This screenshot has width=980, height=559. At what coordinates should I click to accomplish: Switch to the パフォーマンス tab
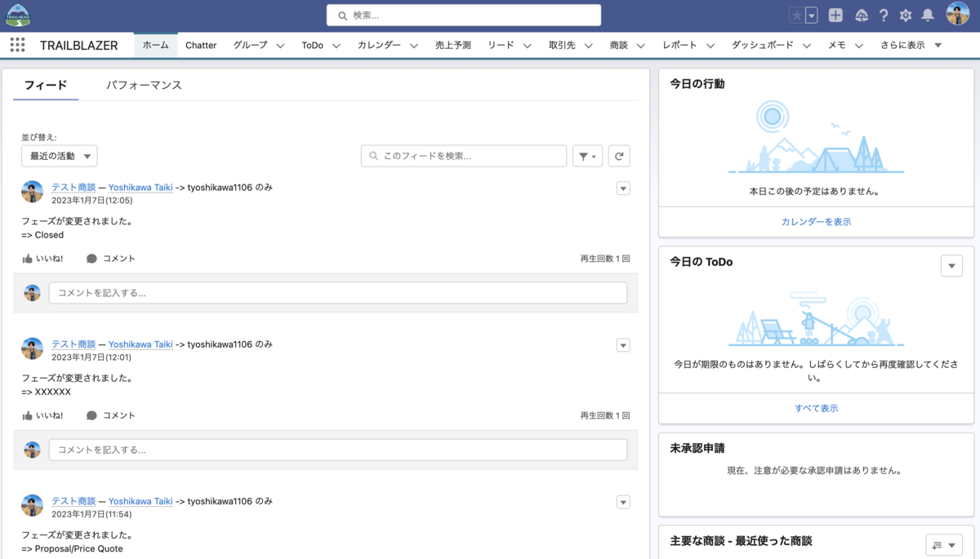click(144, 84)
